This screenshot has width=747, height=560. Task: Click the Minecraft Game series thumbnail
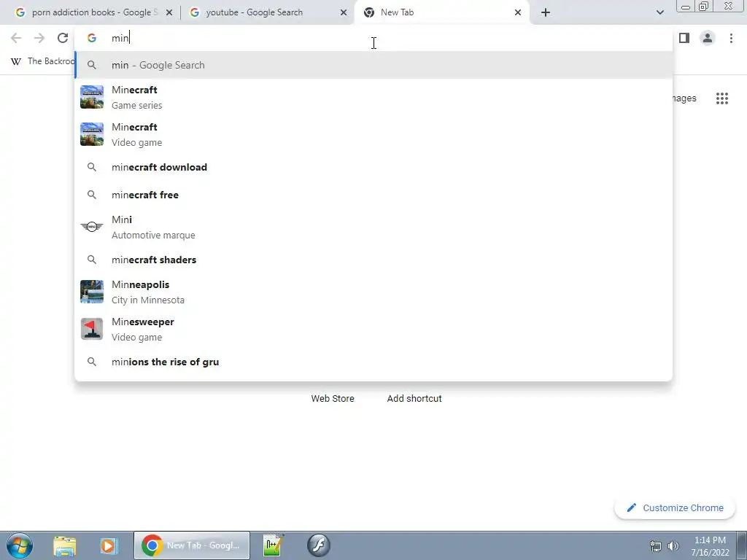coord(92,97)
